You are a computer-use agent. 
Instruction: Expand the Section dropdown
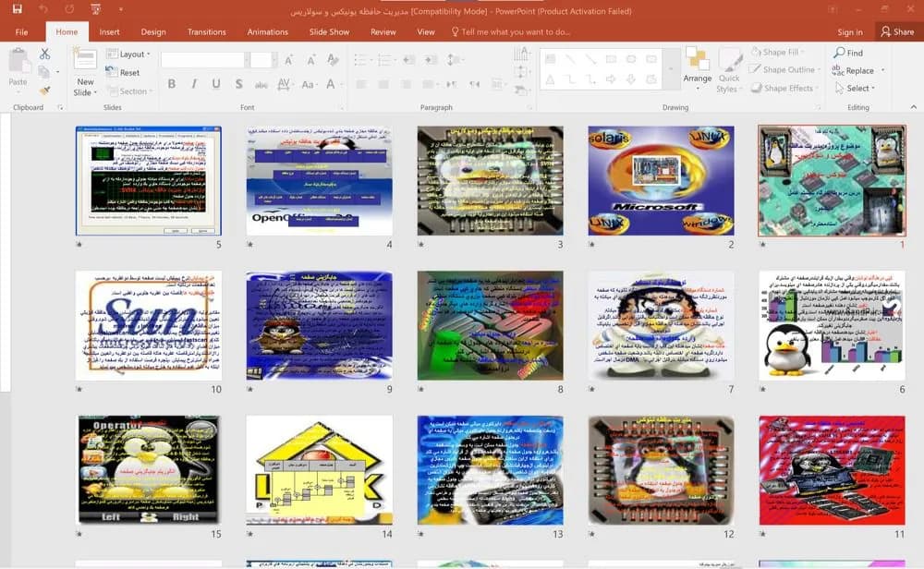point(128,91)
